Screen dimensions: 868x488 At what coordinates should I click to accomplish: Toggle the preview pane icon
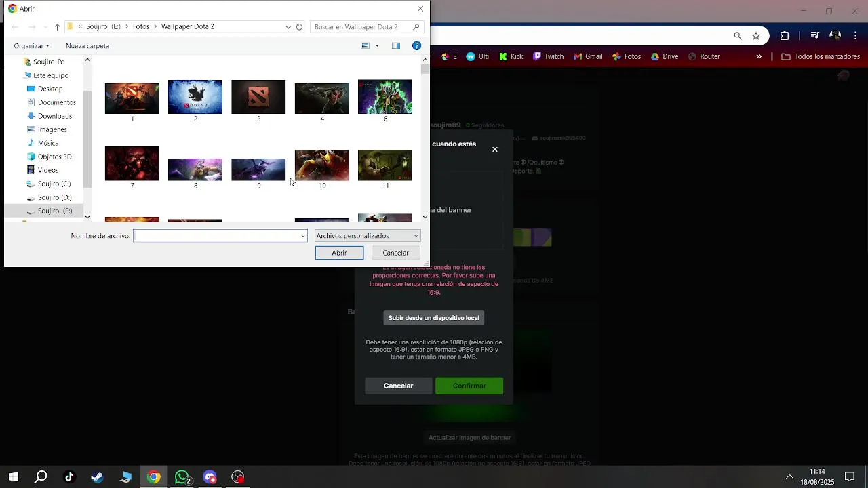coord(396,46)
